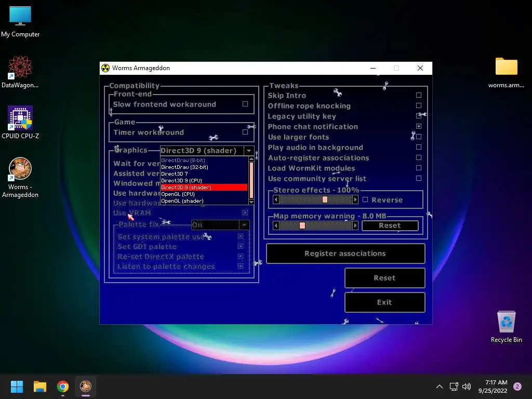This screenshot has width=532, height=399.
Task: Launch CPUID CPU-Z desktop shortcut
Action: (20, 123)
